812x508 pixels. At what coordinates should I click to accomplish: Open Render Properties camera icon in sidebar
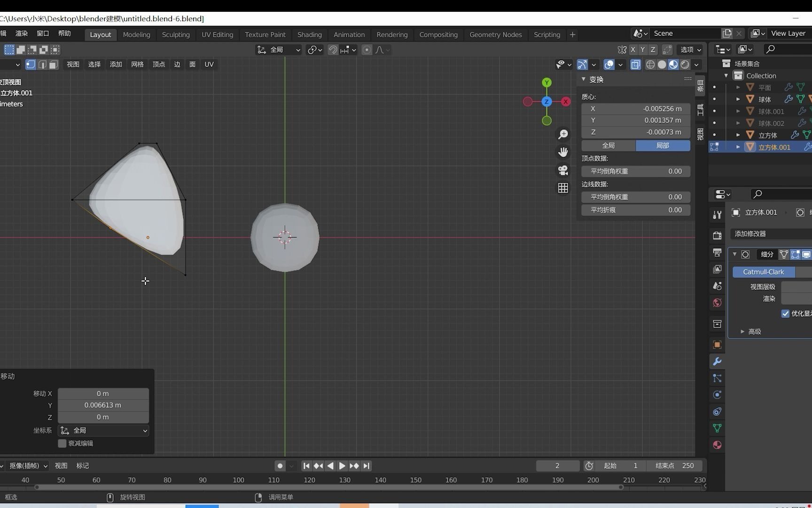pos(717,235)
